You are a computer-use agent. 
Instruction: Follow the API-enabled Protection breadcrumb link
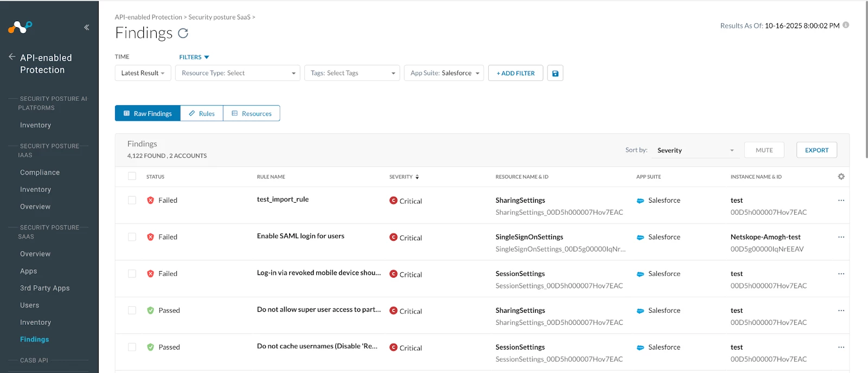point(149,17)
